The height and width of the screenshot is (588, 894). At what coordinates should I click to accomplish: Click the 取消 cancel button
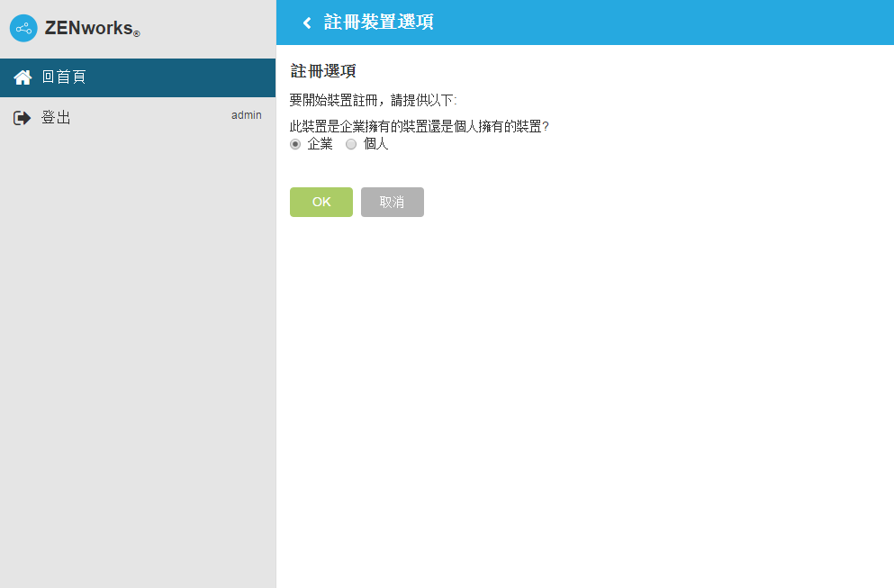[x=393, y=202]
